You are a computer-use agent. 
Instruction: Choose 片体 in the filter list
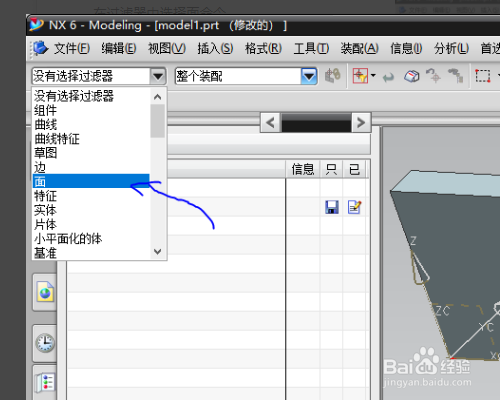coord(91,224)
